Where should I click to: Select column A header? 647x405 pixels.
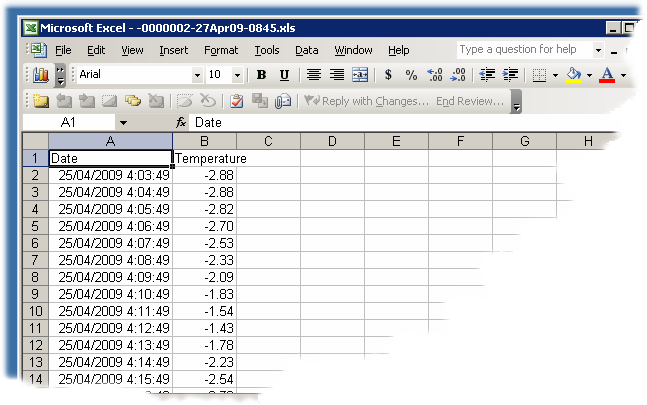point(110,141)
